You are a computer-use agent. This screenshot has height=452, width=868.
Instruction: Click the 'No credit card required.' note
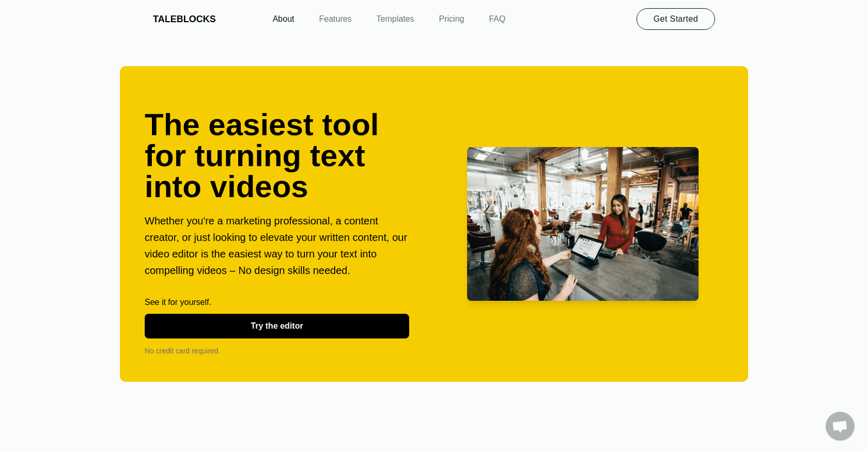(182, 351)
